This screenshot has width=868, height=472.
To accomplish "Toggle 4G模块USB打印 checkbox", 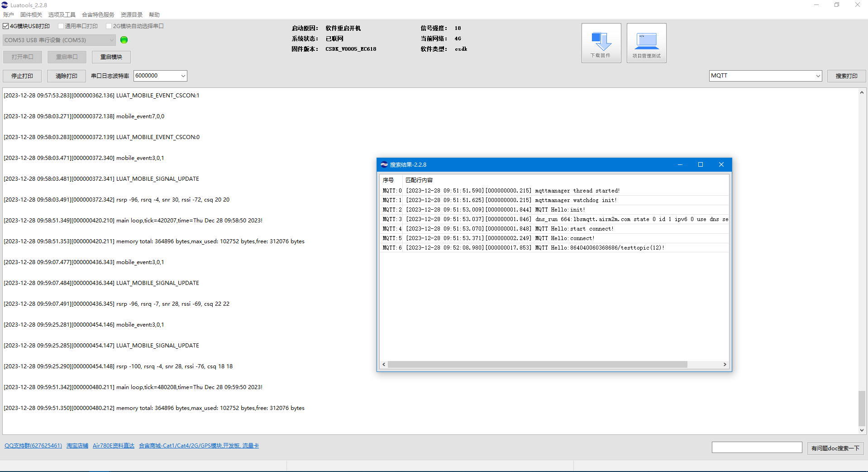I will 6,26.
